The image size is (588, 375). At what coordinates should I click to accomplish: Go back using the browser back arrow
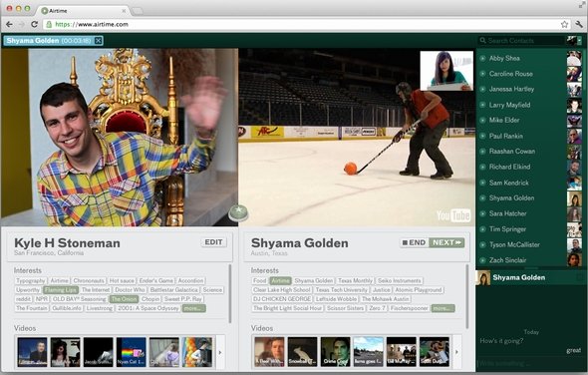point(9,24)
